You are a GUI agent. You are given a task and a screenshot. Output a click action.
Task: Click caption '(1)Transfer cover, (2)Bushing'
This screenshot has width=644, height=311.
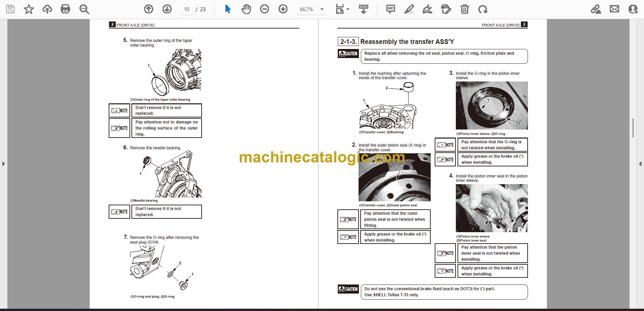pyautogui.click(x=381, y=132)
